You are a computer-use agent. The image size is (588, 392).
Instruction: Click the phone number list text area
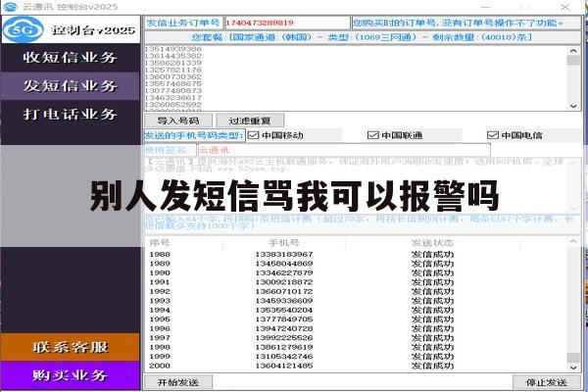[357, 78]
